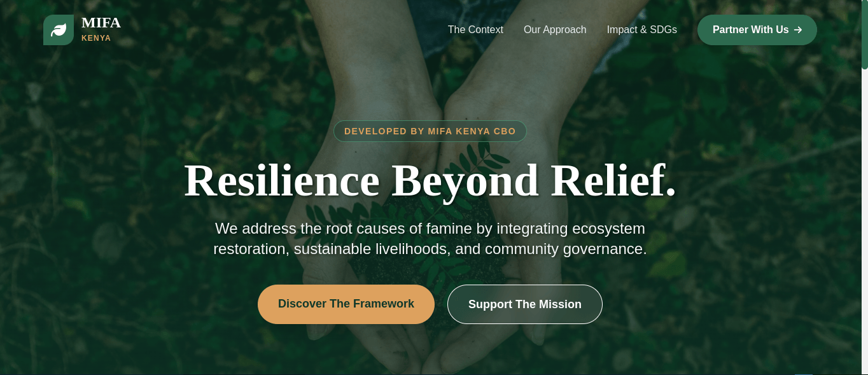The height and width of the screenshot is (375, 868).
Task: Click the word Relief. in the headline
Action: (x=613, y=180)
